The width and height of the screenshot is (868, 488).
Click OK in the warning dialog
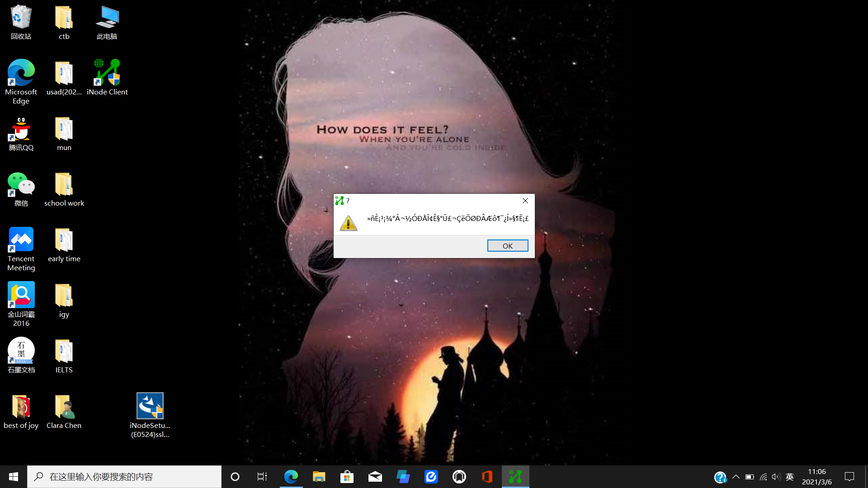[x=507, y=246]
